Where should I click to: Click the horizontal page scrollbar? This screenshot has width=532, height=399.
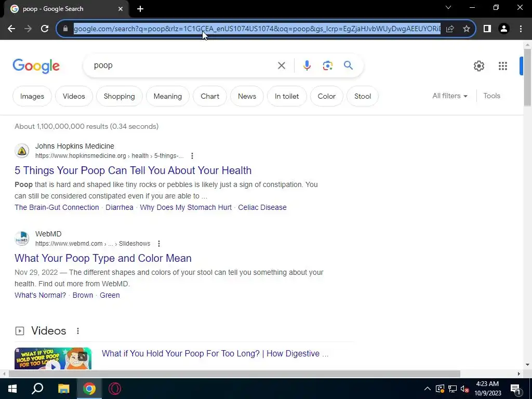point(234,374)
